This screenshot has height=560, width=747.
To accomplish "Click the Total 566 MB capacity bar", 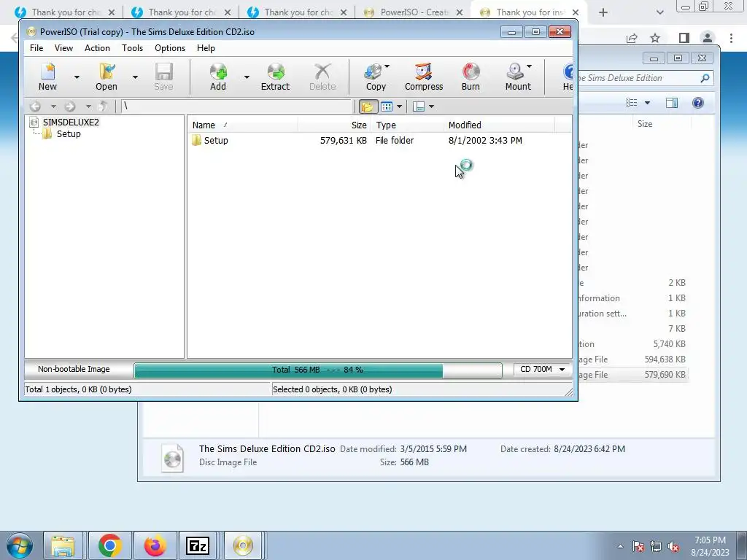I will tap(318, 370).
